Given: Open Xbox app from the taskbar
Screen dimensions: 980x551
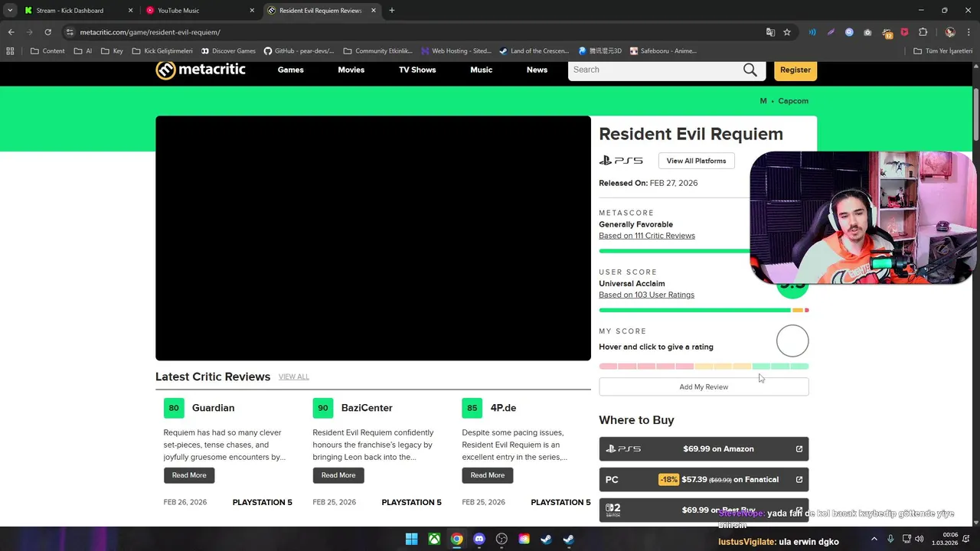Looking at the screenshot, I should pyautogui.click(x=434, y=539).
